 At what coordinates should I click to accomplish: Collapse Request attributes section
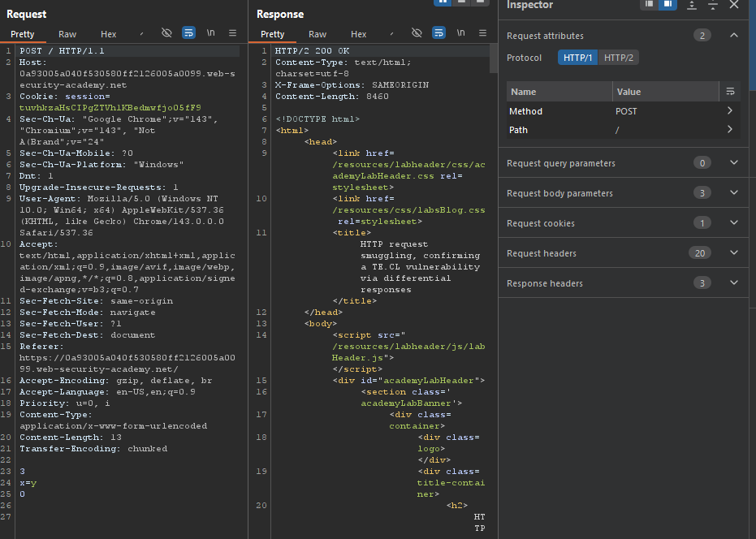(734, 35)
